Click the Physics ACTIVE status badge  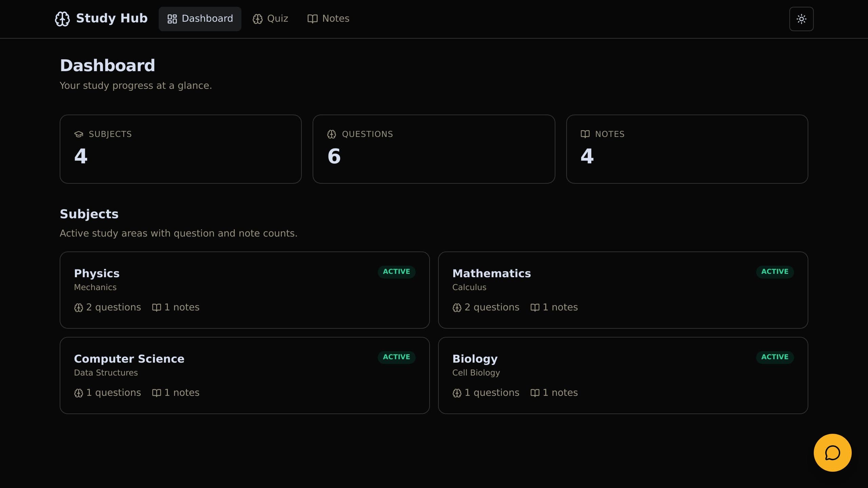point(396,272)
